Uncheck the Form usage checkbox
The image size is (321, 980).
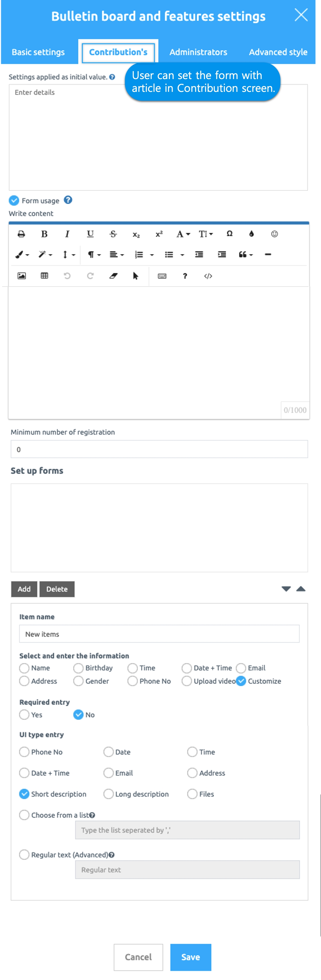(14, 201)
